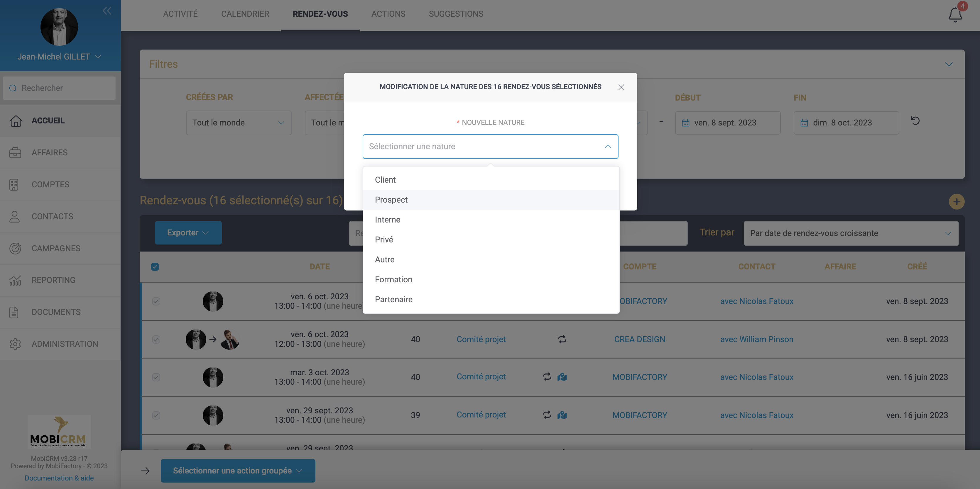Click map icon on 3 oct. row
This screenshot has height=489, width=980.
click(562, 377)
